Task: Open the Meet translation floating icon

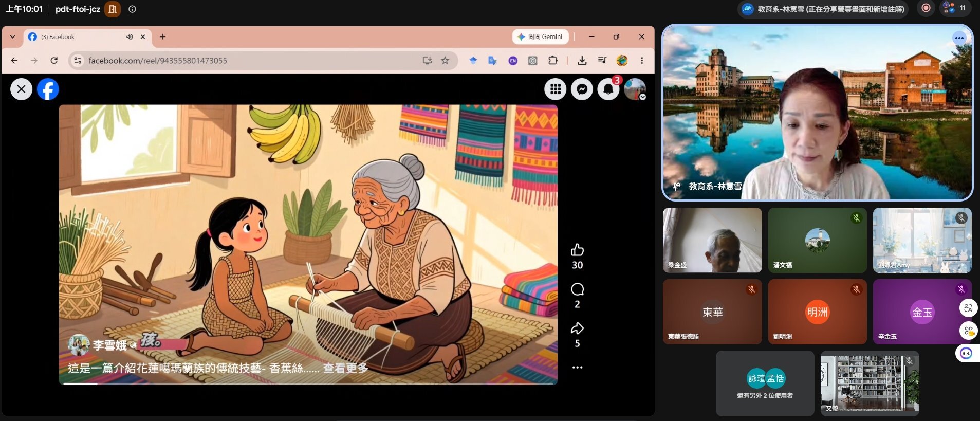Action: click(x=968, y=308)
